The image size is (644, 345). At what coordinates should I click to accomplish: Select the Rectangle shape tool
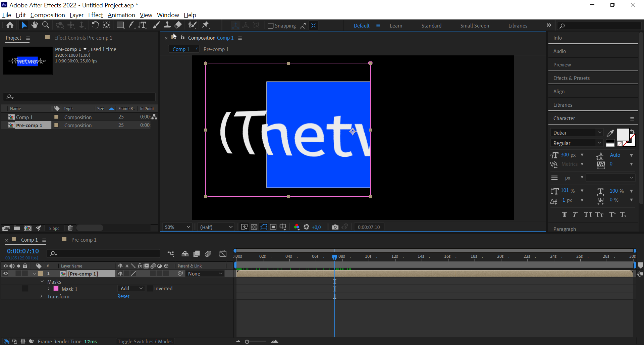[x=120, y=25]
